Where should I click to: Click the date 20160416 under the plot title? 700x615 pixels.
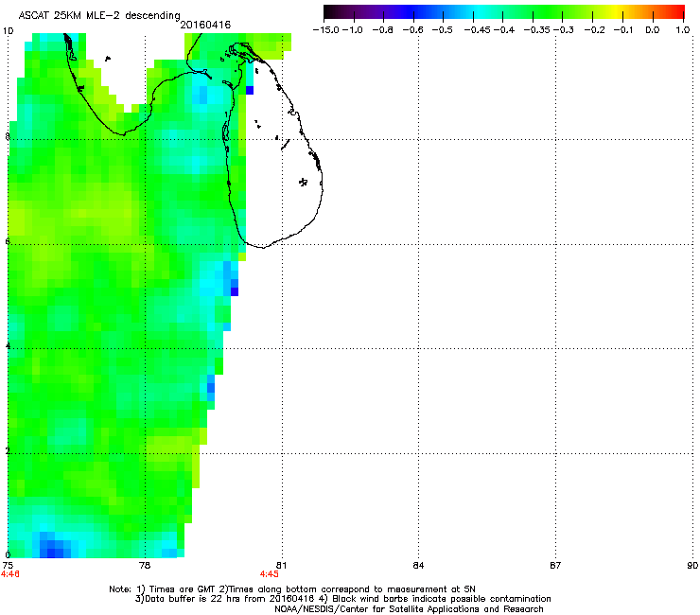pos(205,25)
